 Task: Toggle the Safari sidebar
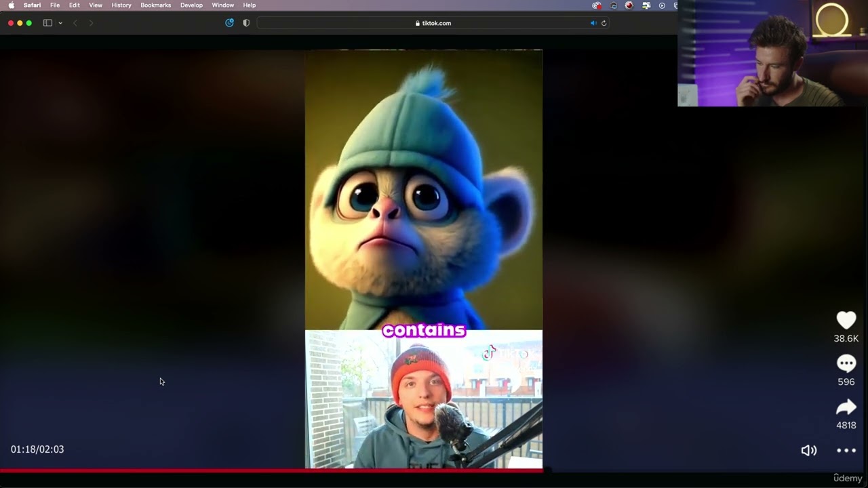(x=47, y=23)
